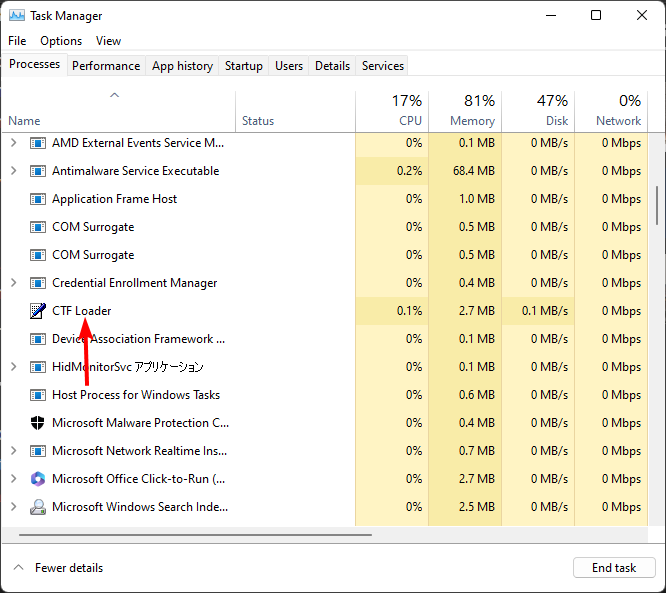
Task: Switch to the Services tab
Action: pyautogui.click(x=382, y=66)
